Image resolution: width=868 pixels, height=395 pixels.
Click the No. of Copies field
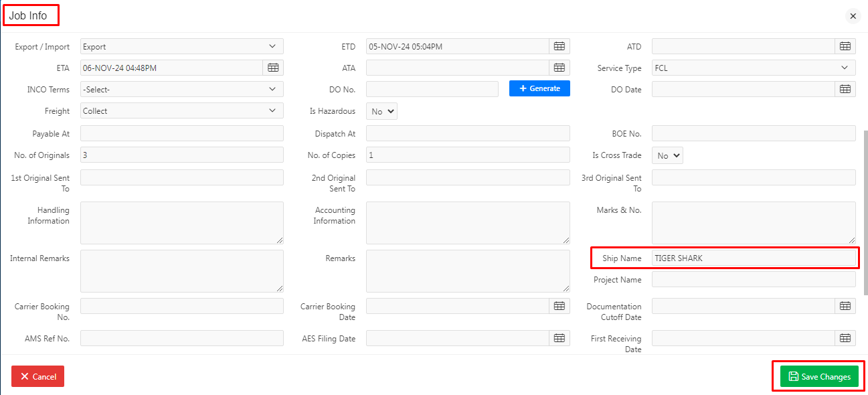468,155
